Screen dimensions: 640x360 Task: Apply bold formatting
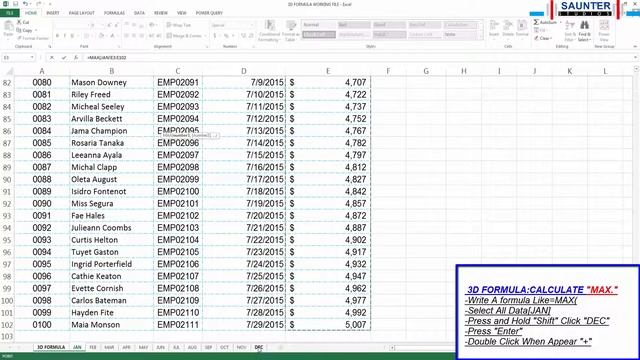click(57, 36)
